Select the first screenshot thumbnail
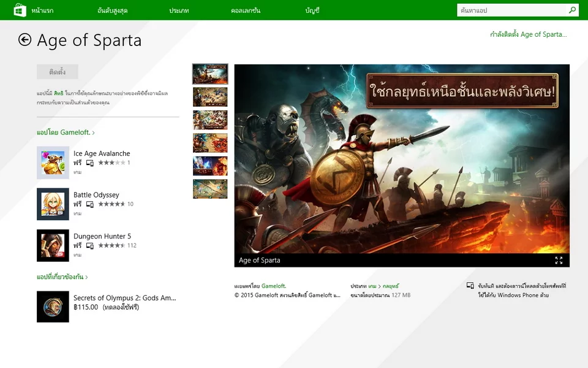Screen dimensions: 588x368 (210, 74)
